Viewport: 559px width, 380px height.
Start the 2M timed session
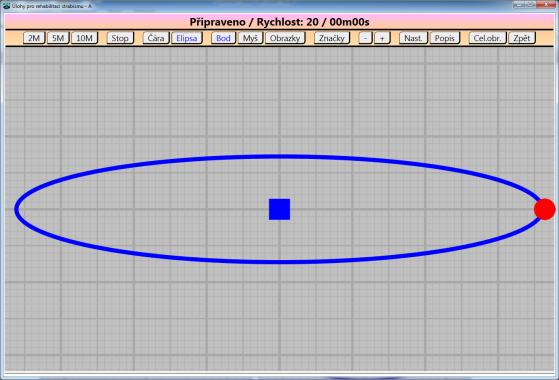point(34,38)
